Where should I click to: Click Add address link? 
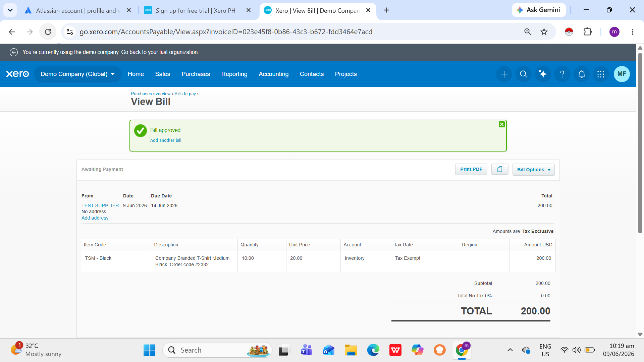click(x=95, y=218)
